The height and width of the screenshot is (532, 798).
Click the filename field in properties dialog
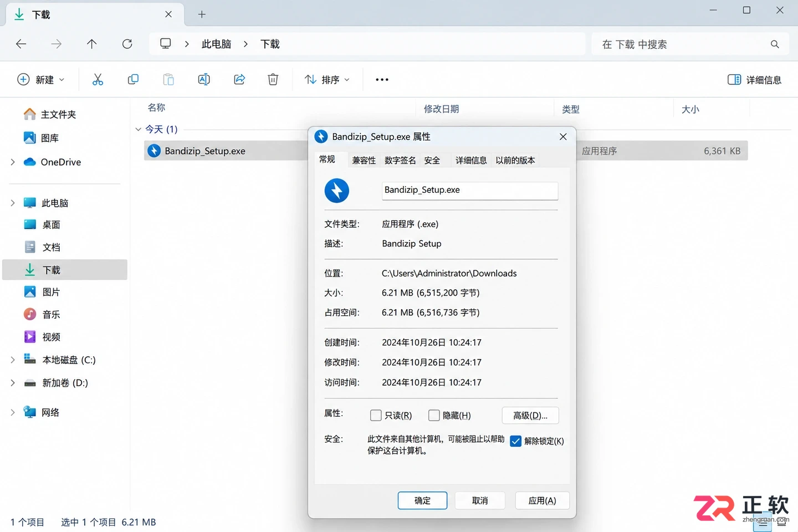pos(470,190)
